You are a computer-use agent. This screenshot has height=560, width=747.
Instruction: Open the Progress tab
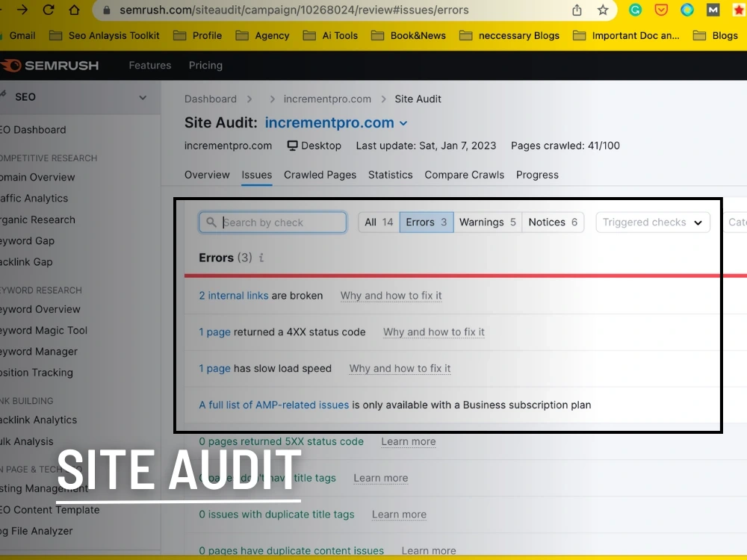coord(537,175)
